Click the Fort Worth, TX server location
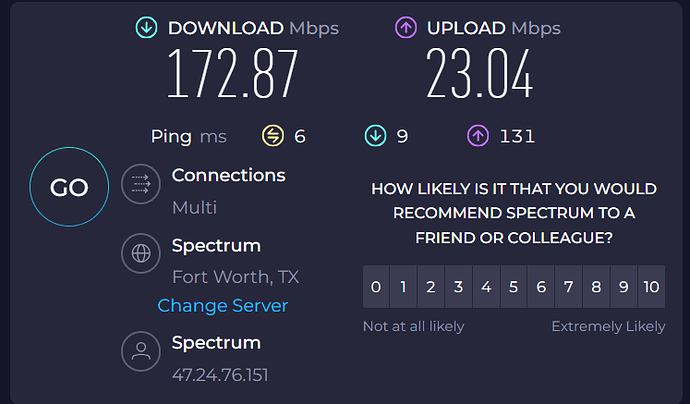690x404 pixels. (x=235, y=277)
